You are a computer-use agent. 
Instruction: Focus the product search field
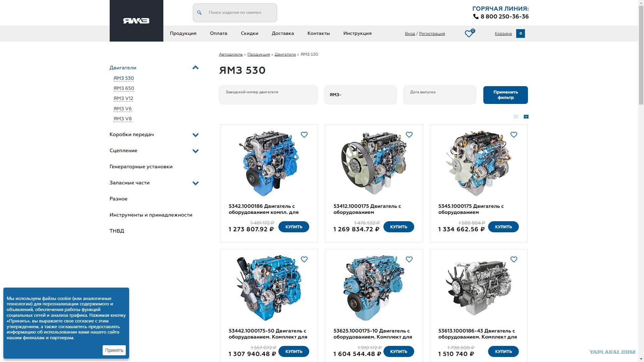tap(235, 13)
